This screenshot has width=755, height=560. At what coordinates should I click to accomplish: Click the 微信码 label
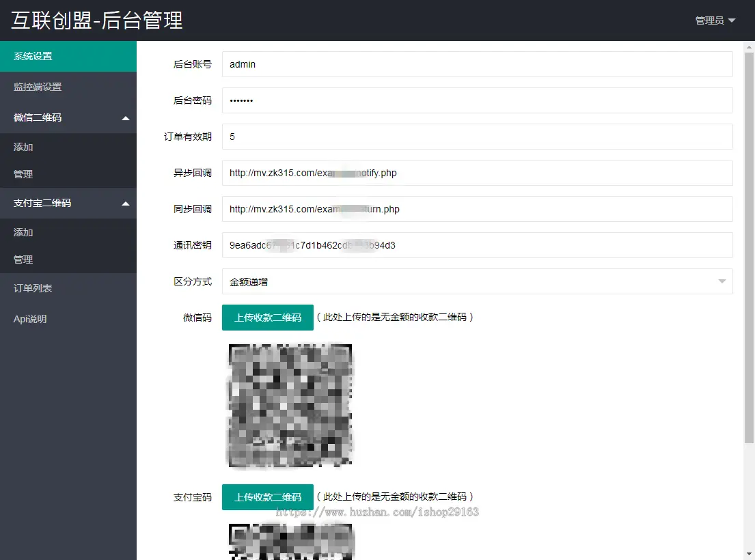197,318
